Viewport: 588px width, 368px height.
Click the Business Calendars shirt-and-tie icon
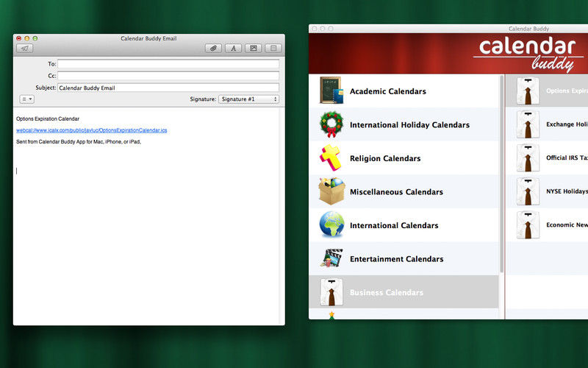click(331, 292)
